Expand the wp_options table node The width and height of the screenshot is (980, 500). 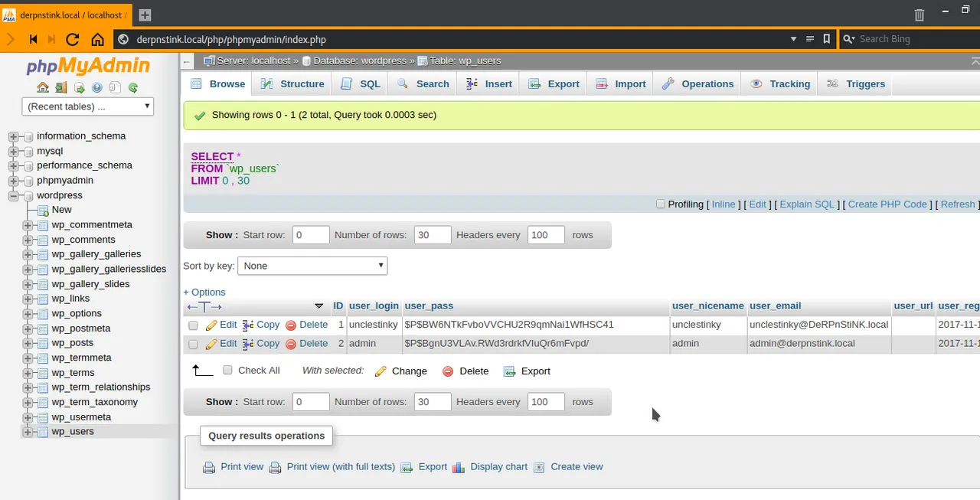(x=28, y=314)
